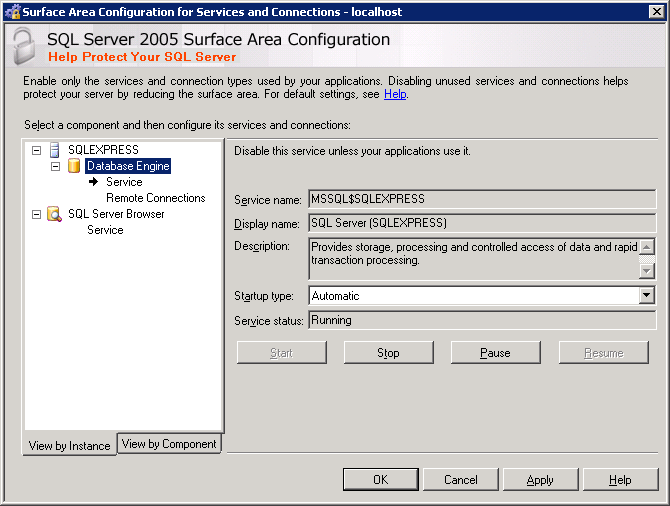Viewport: 670px width, 506px height.
Task: Select Remote Connections in the tree
Action: [156, 198]
